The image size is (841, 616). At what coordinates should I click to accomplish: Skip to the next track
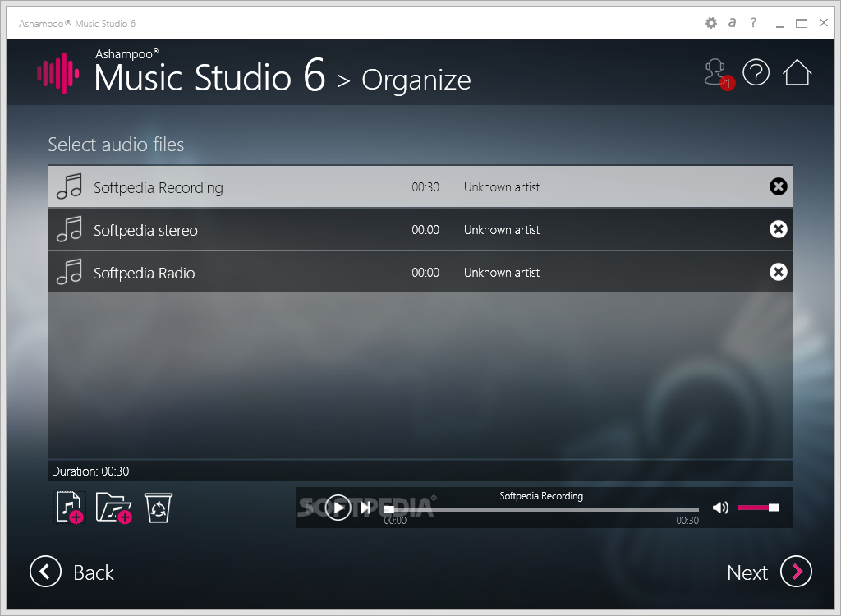point(366,508)
